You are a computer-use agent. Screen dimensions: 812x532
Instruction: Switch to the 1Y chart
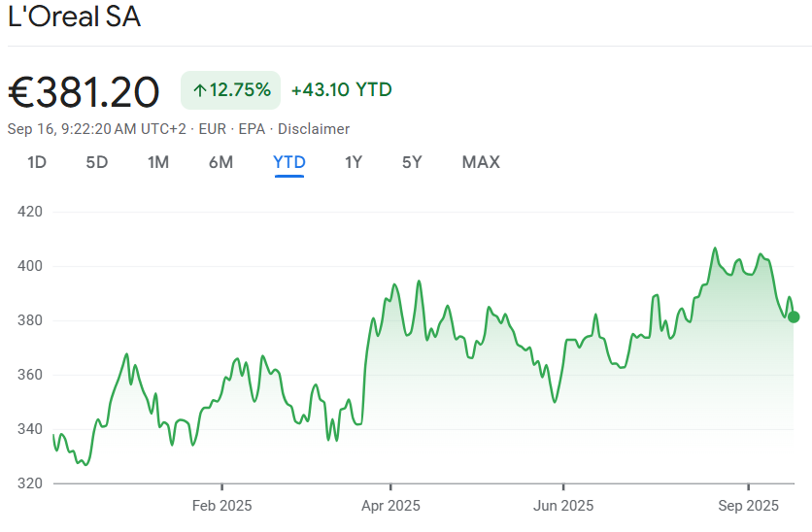pos(354,162)
